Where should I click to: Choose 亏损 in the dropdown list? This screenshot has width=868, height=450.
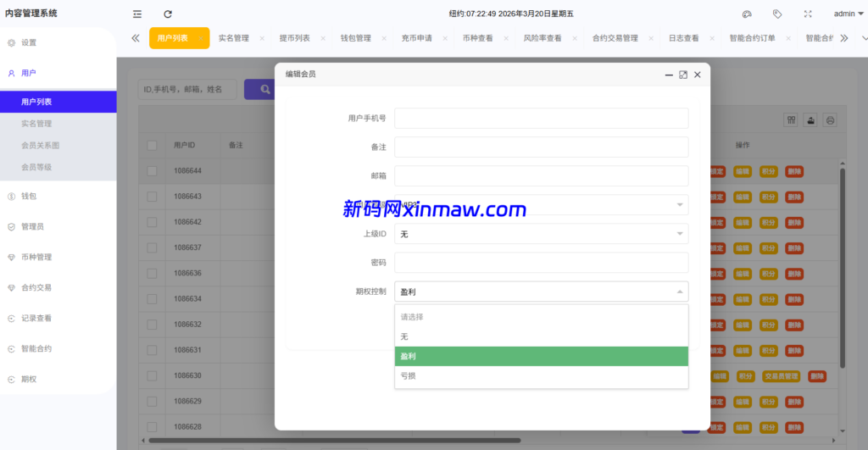click(541, 375)
